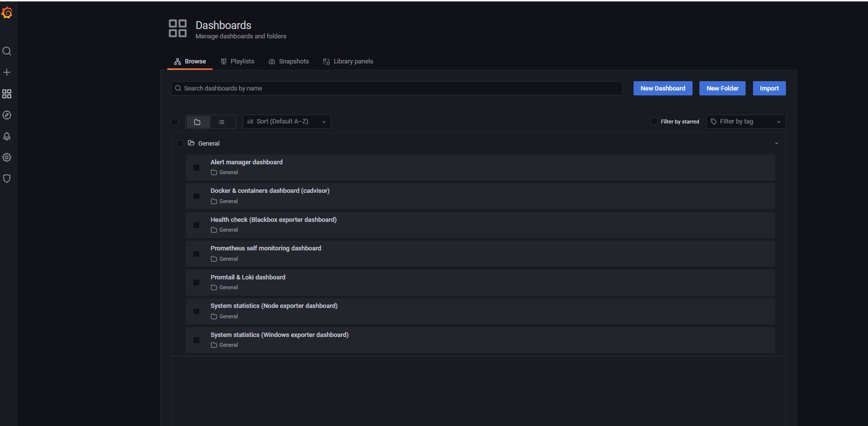Click the Dashboards page heading
Screen dimensions: 868x426
(x=223, y=25)
